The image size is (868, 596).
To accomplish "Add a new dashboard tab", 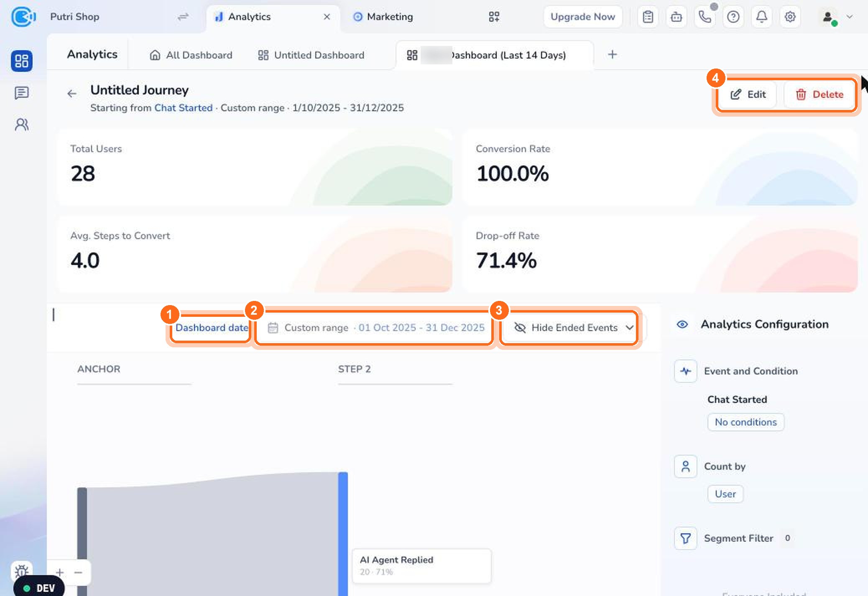I will [x=613, y=55].
